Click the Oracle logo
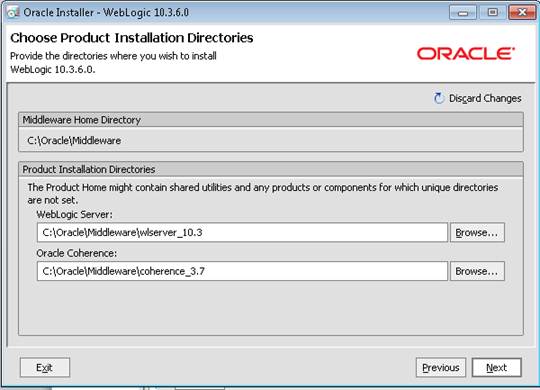Screen dimensions: 540x390 [x=466, y=54]
